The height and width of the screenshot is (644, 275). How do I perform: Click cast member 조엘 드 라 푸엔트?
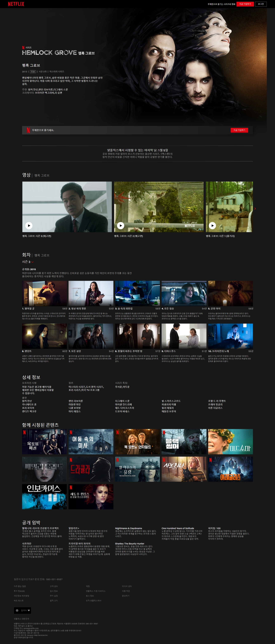217,401
